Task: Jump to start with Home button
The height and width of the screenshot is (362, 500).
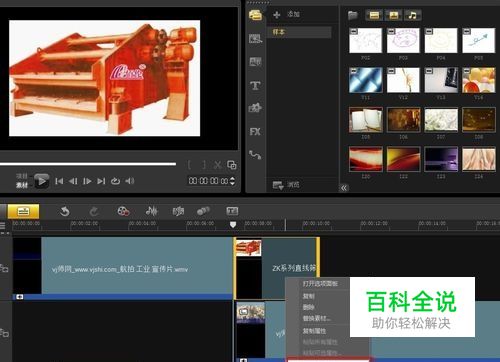Action: [x=59, y=181]
